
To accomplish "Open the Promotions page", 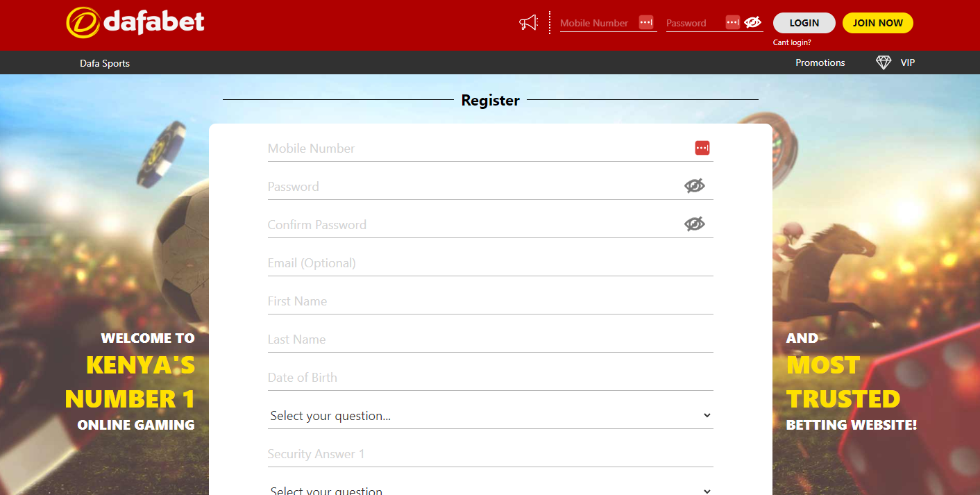I will point(820,62).
